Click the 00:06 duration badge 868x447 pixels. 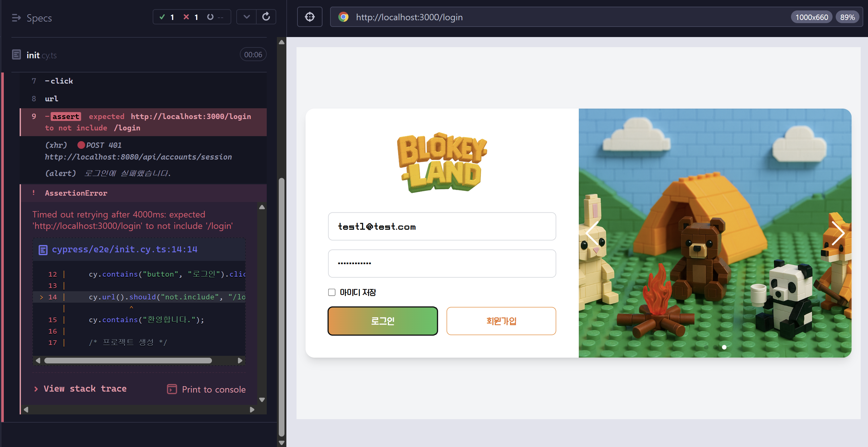click(253, 54)
